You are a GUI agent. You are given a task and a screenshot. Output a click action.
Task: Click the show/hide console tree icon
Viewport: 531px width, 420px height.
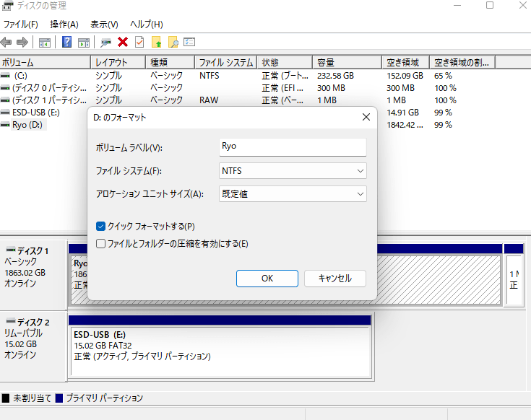(45, 42)
